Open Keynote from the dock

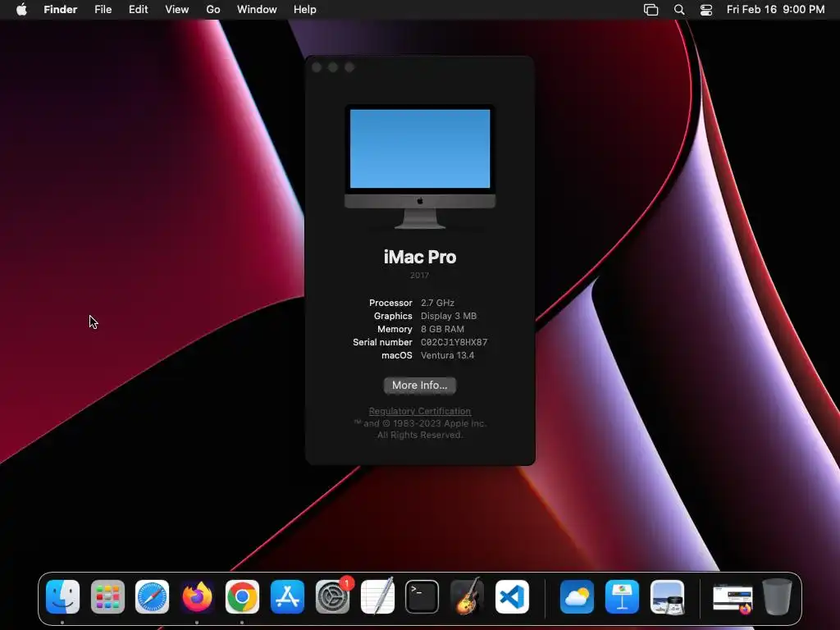pos(622,597)
